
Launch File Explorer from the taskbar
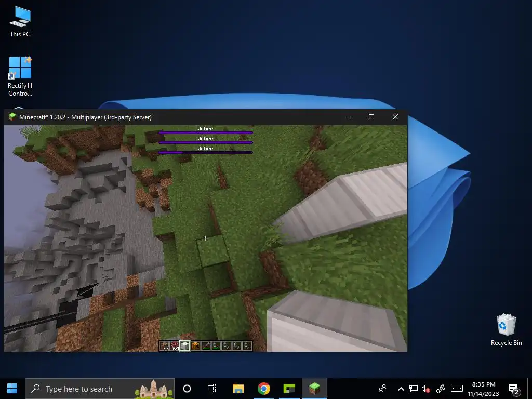click(238, 389)
